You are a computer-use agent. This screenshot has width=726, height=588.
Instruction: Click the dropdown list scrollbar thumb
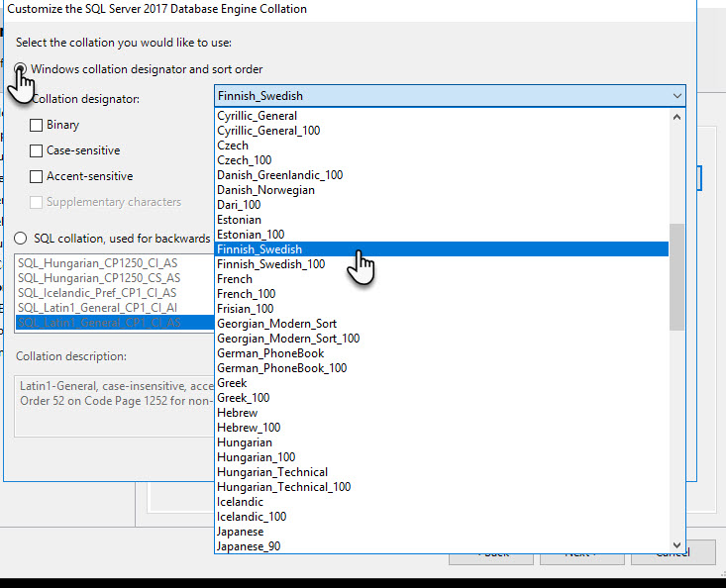point(676,277)
